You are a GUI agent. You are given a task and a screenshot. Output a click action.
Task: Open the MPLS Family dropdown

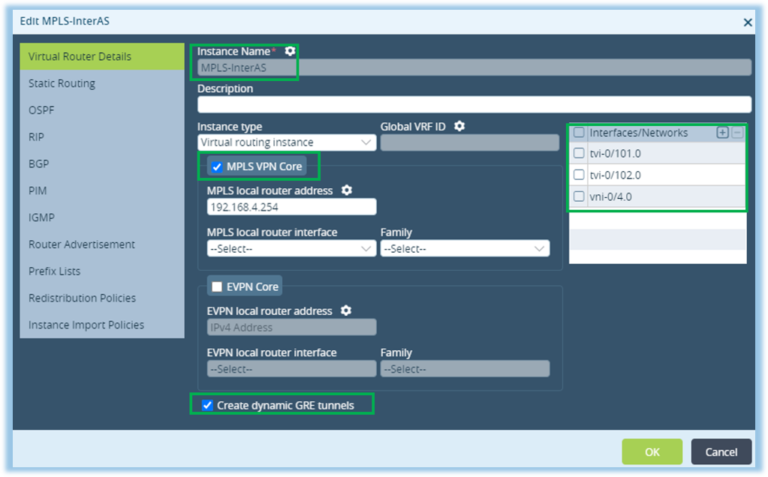tap(465, 249)
